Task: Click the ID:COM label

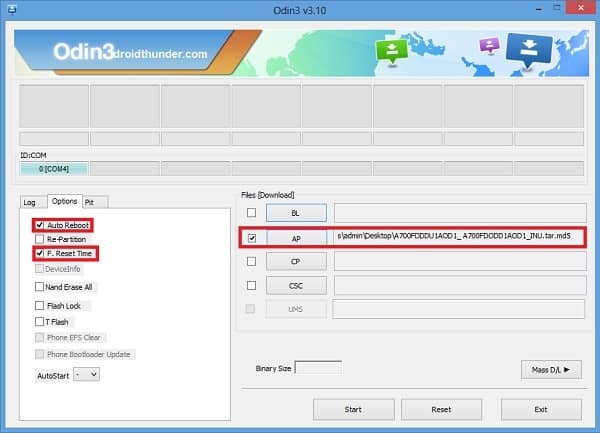Action: pyautogui.click(x=33, y=155)
